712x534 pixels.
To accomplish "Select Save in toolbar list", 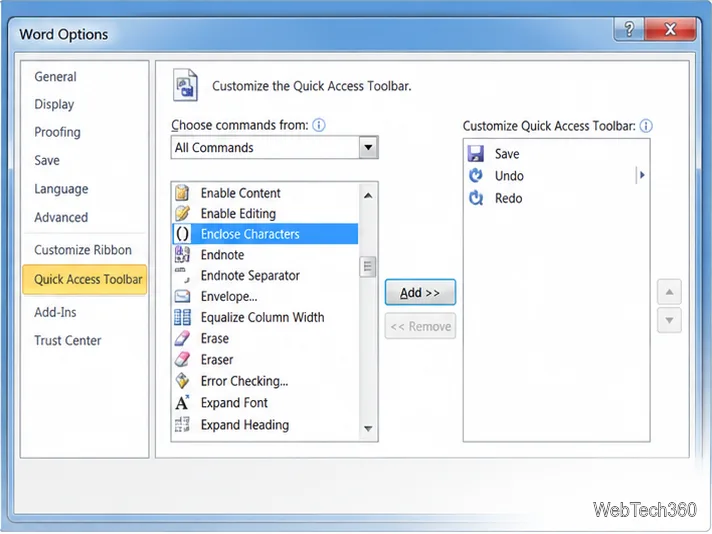I will [556, 153].
